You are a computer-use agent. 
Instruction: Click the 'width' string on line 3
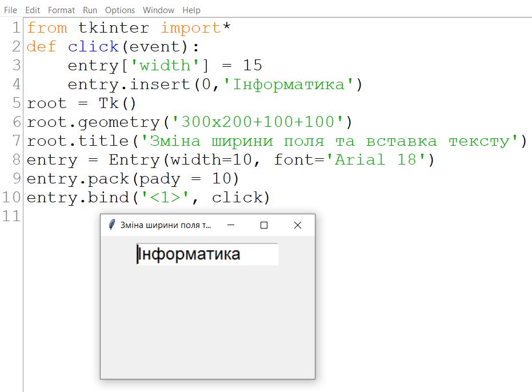click(165, 65)
